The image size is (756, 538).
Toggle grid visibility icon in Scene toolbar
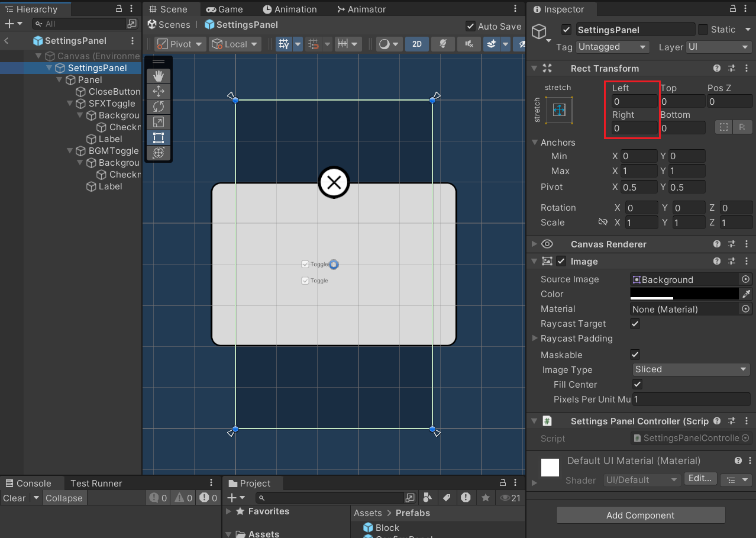point(284,44)
